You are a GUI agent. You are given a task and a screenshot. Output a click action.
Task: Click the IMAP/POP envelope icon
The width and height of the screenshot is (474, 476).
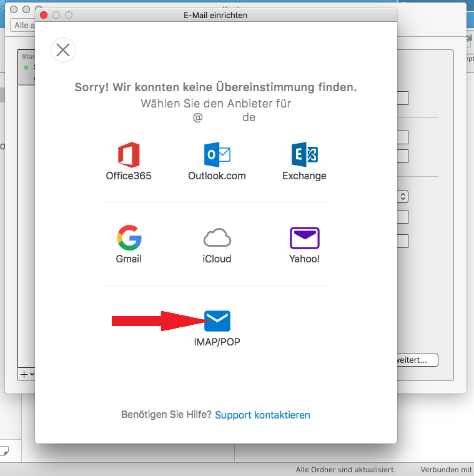(x=217, y=321)
